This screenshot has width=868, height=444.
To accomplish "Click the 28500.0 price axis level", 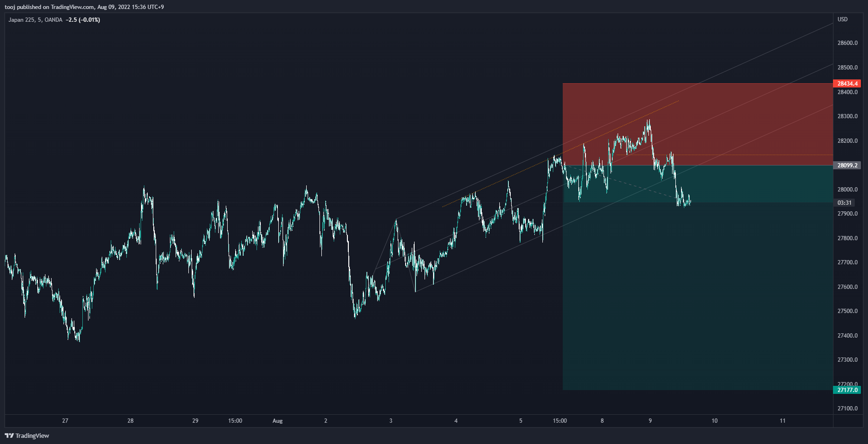I will pyautogui.click(x=847, y=68).
